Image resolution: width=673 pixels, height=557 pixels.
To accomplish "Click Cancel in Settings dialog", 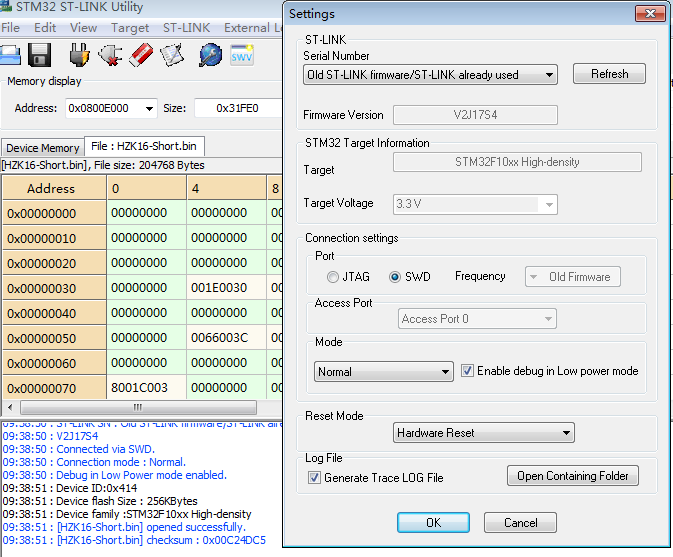I will coord(520,523).
